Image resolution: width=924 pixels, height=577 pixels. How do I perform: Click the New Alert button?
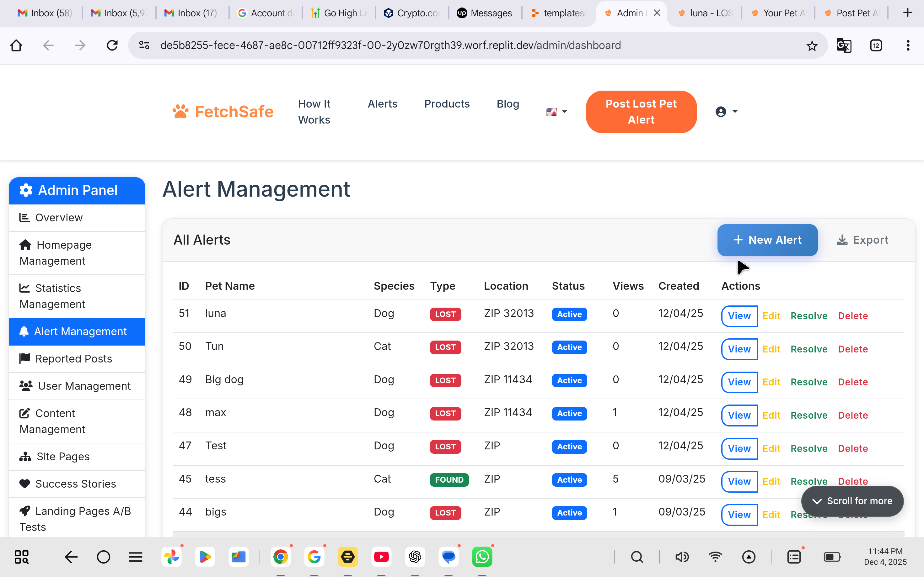pos(767,240)
